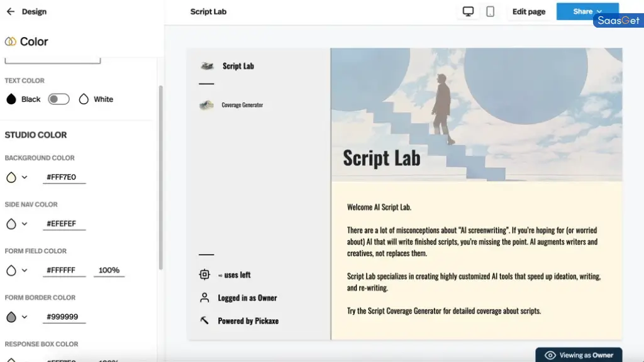The width and height of the screenshot is (644, 362).
Task: Edit the form border hex field #999999
Action: tap(64, 317)
